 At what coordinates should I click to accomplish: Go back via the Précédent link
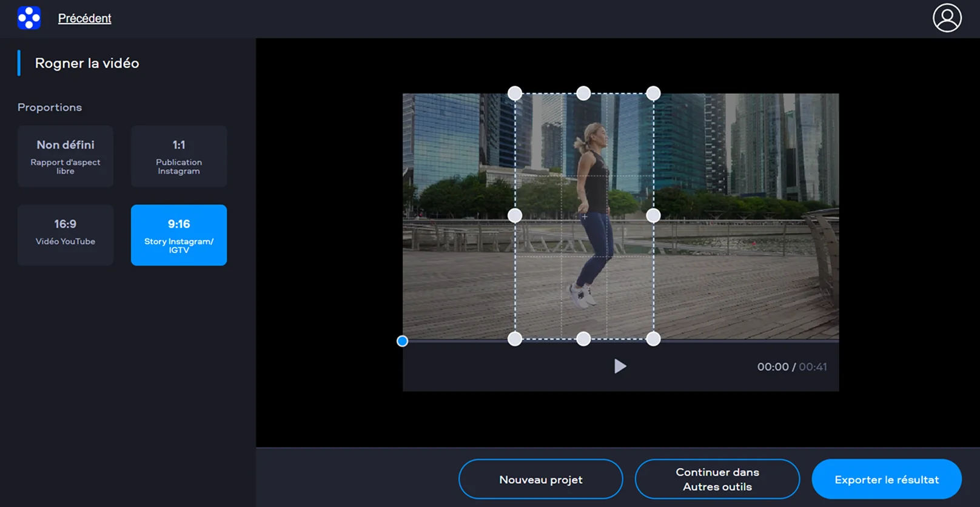pos(84,18)
